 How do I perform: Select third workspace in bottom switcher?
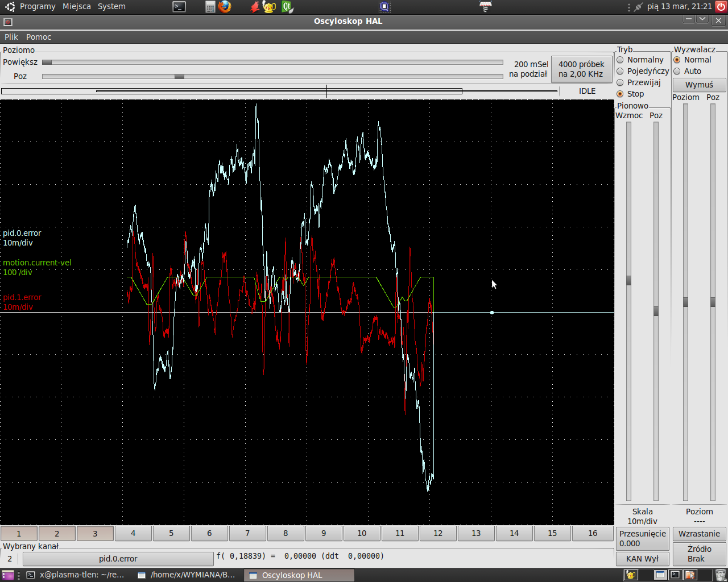click(690, 575)
